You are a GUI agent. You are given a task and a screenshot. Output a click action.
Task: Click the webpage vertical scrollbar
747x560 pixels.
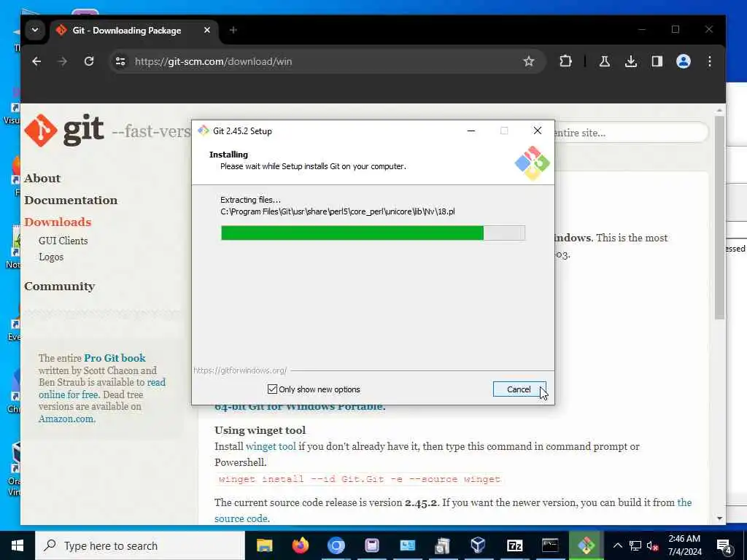tap(719, 217)
